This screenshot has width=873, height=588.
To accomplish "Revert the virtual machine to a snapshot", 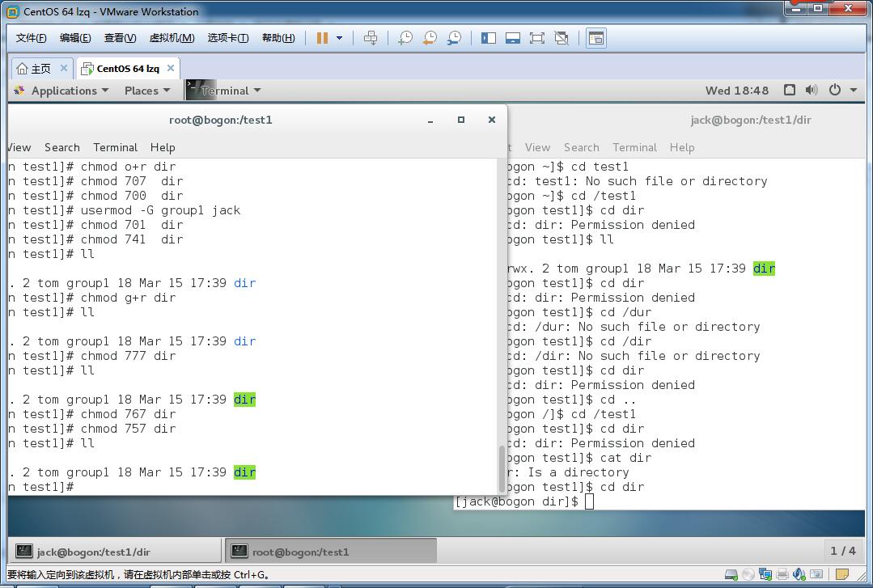I will tap(430, 38).
